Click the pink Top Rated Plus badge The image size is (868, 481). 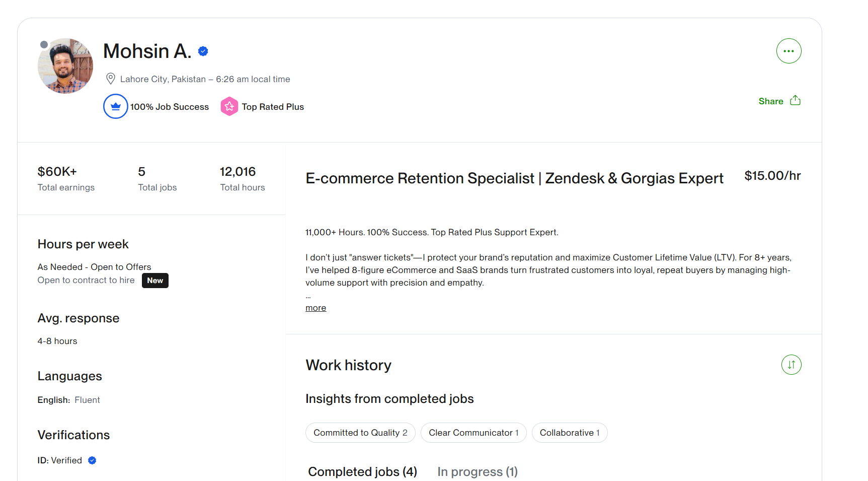tap(229, 106)
